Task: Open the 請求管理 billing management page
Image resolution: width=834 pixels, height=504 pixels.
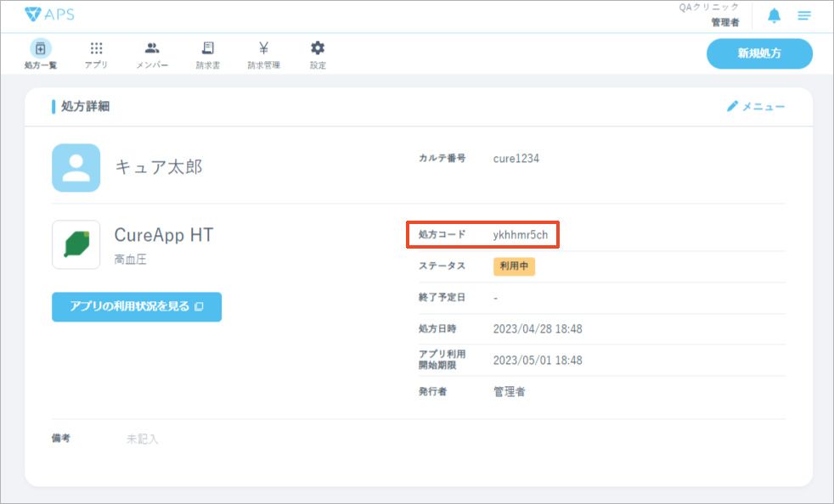Action: [x=264, y=55]
